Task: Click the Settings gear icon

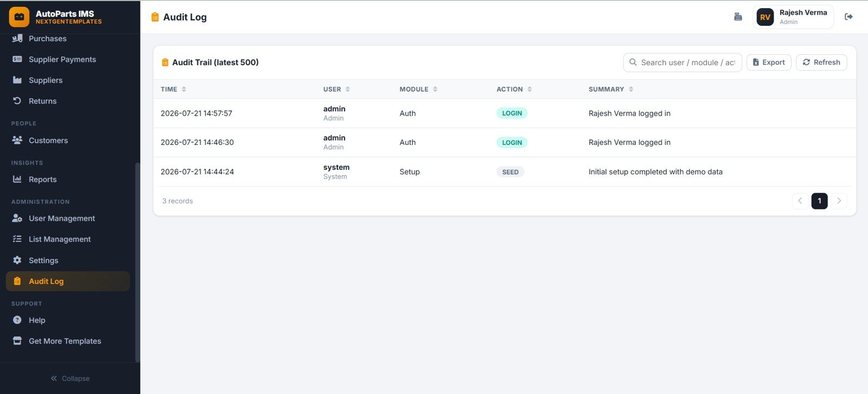Action: pyautogui.click(x=17, y=260)
